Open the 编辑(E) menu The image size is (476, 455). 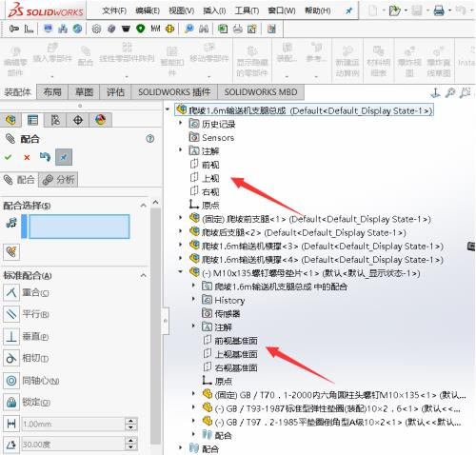pyautogui.click(x=148, y=10)
